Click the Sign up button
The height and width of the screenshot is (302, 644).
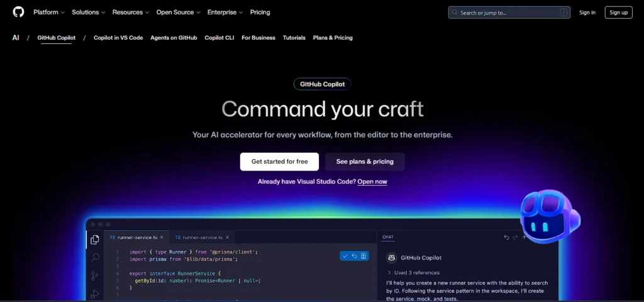[619, 13]
